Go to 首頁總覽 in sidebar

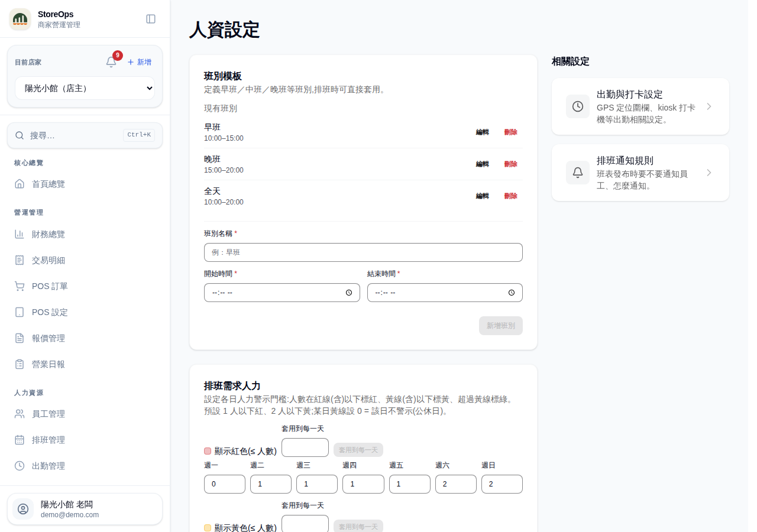tap(85, 184)
